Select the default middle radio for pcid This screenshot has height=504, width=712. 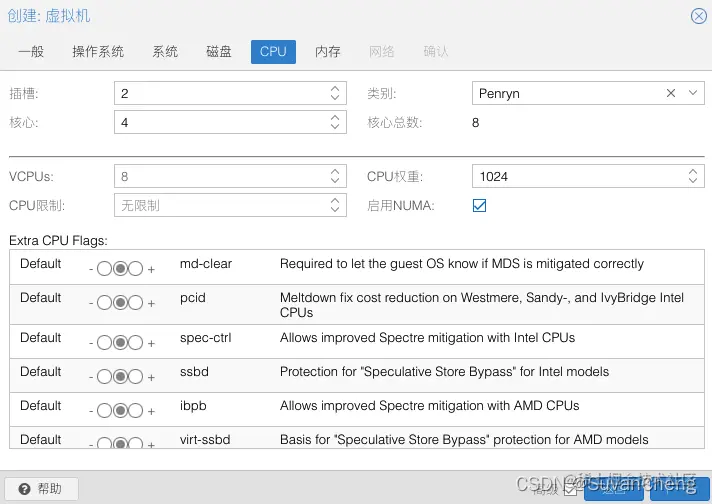coord(120,302)
